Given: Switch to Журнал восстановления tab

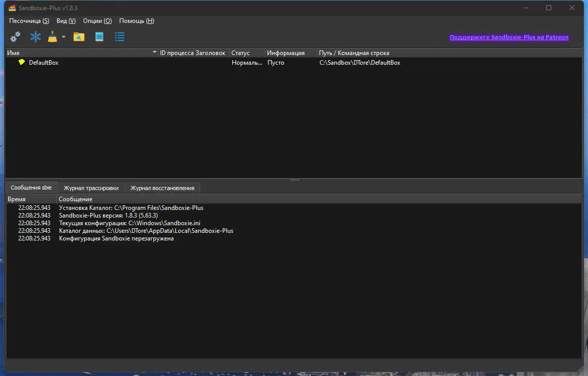Looking at the screenshot, I should [x=163, y=188].
